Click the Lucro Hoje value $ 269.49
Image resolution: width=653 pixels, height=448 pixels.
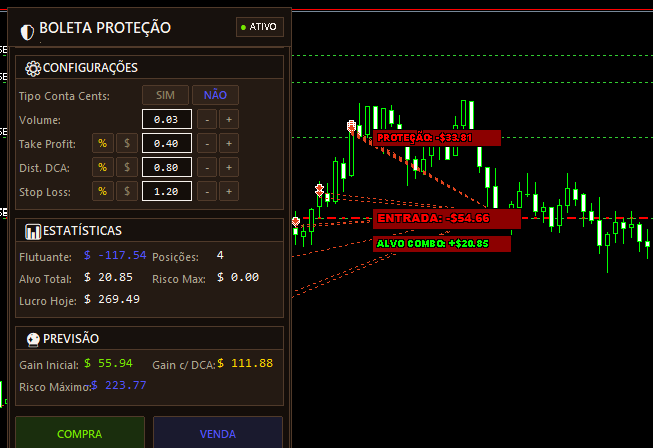[112, 299]
